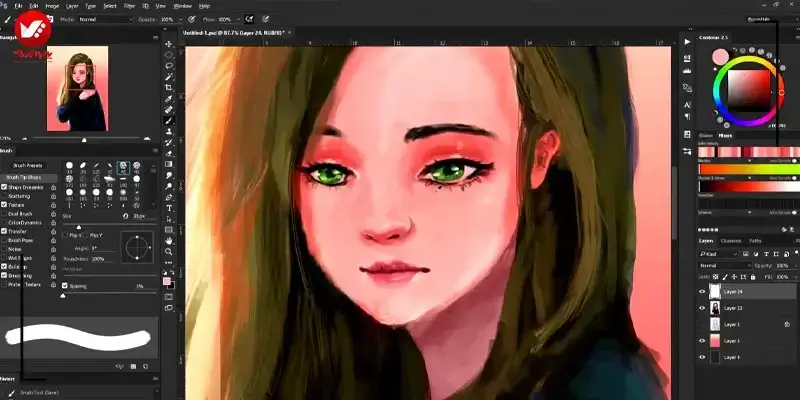
Task: Select the Path Selection tool
Action: coord(169,219)
